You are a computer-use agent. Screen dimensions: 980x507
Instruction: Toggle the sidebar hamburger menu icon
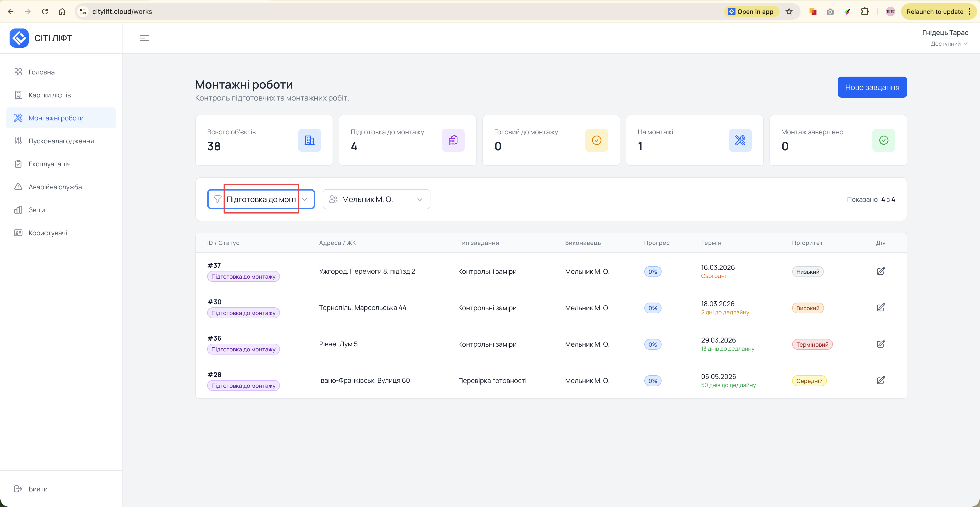[x=144, y=38]
